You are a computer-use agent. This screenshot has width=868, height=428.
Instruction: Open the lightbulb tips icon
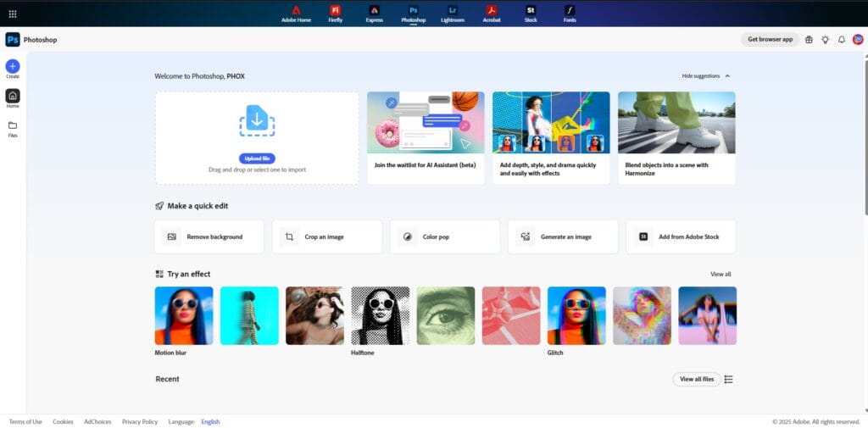coord(826,39)
